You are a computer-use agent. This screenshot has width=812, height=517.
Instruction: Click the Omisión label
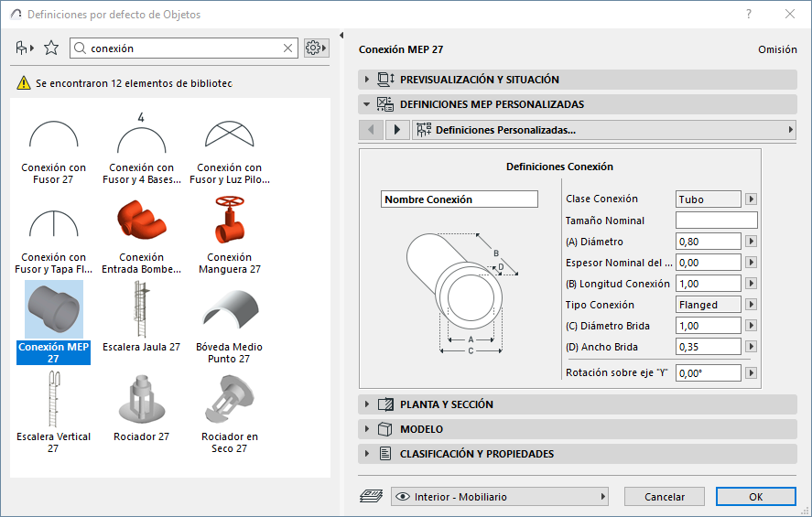click(x=777, y=49)
